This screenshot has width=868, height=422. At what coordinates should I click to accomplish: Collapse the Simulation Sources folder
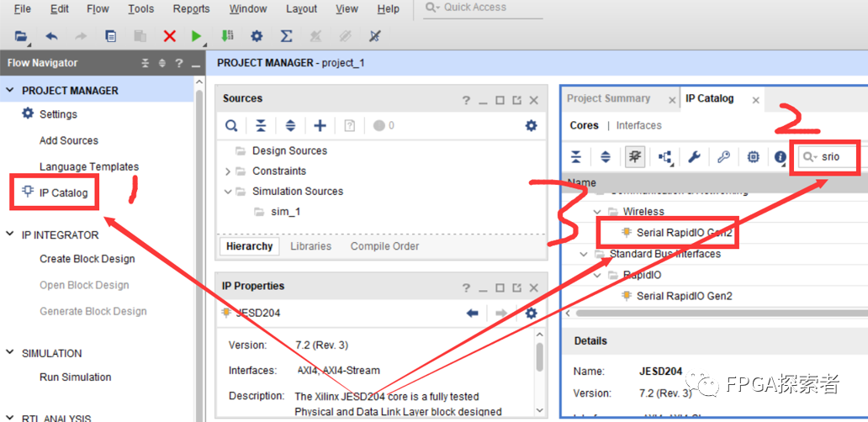(x=228, y=192)
